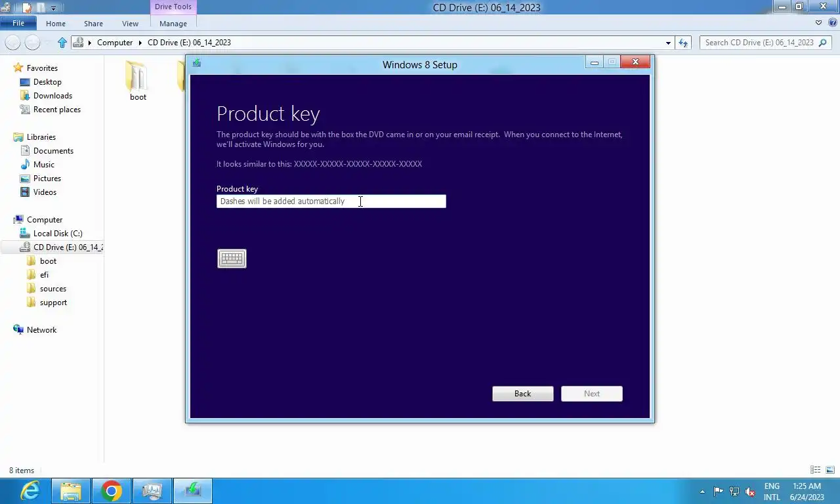Open the Customize Quick Access Toolbar dropdown
Screen dimensions: 840x504
53,9
